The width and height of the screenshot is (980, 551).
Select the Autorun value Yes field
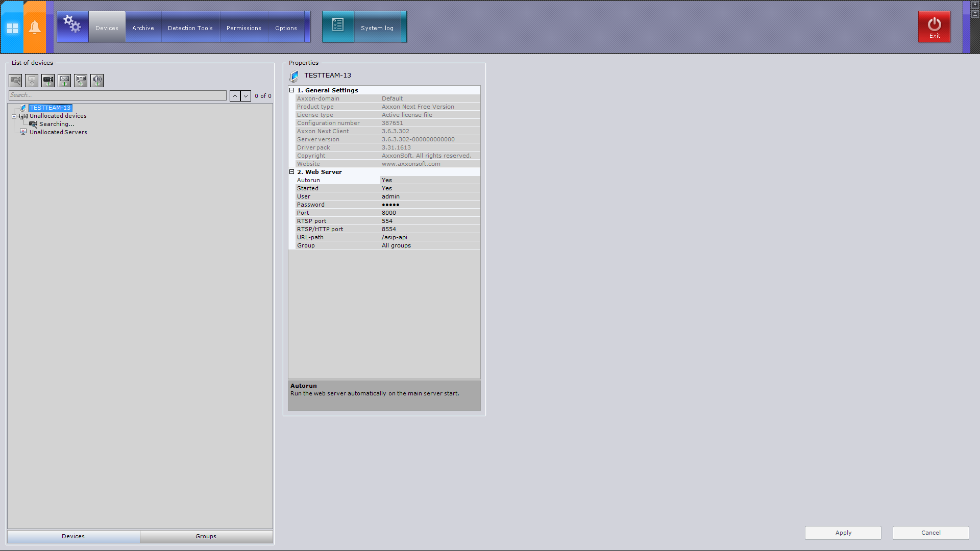430,180
